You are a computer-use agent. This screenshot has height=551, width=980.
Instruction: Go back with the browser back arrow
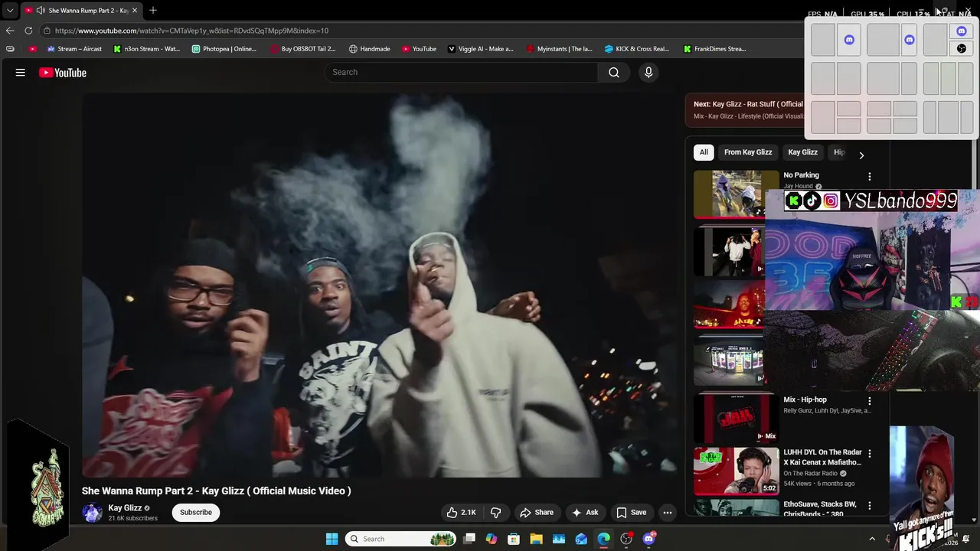(10, 31)
